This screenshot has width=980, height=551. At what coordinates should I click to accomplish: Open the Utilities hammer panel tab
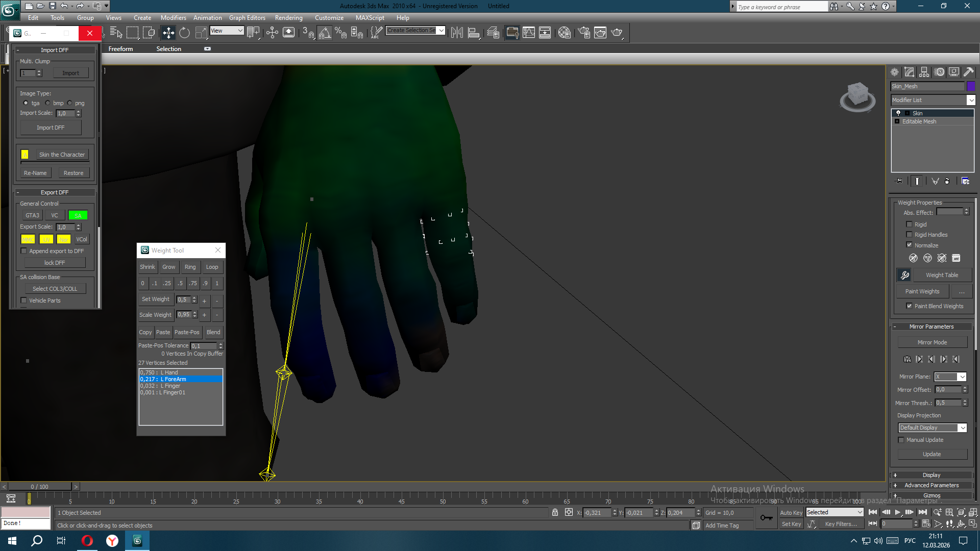968,72
